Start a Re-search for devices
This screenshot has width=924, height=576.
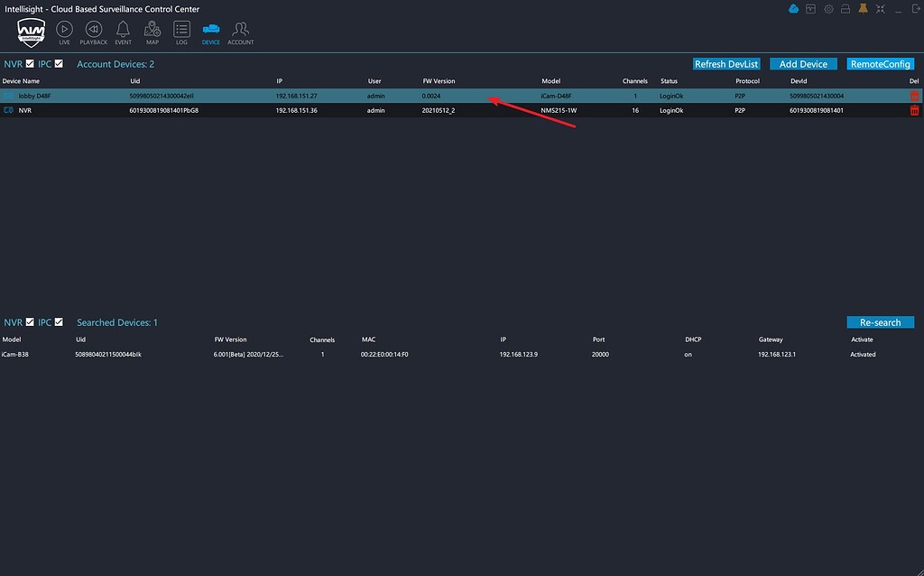(880, 321)
